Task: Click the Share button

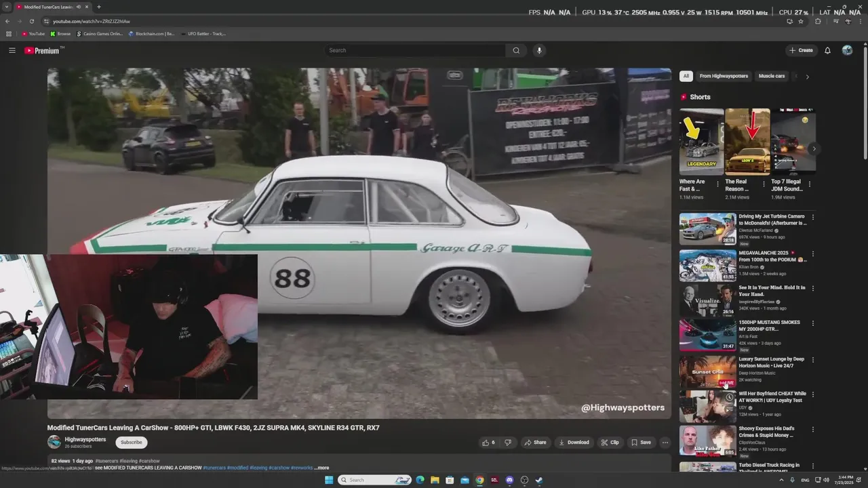Action: tap(535, 443)
